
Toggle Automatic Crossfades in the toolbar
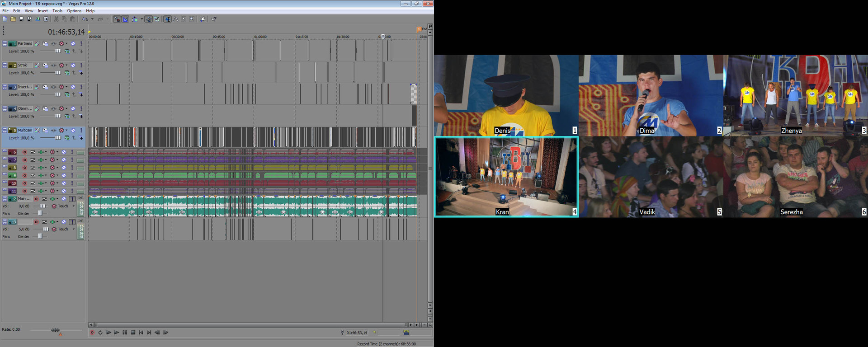click(126, 19)
